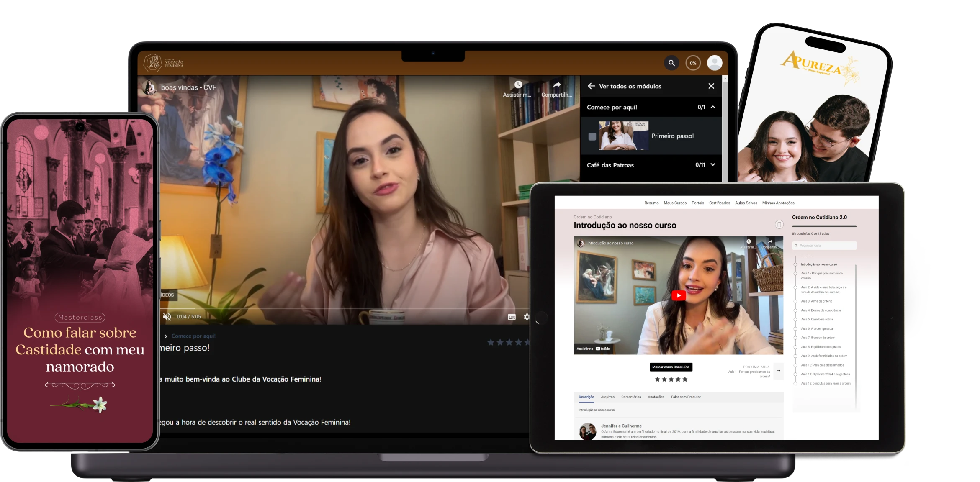Click the boas vindas - CVF video title
Image resolution: width=980 pixels, height=482 pixels.
(x=189, y=87)
